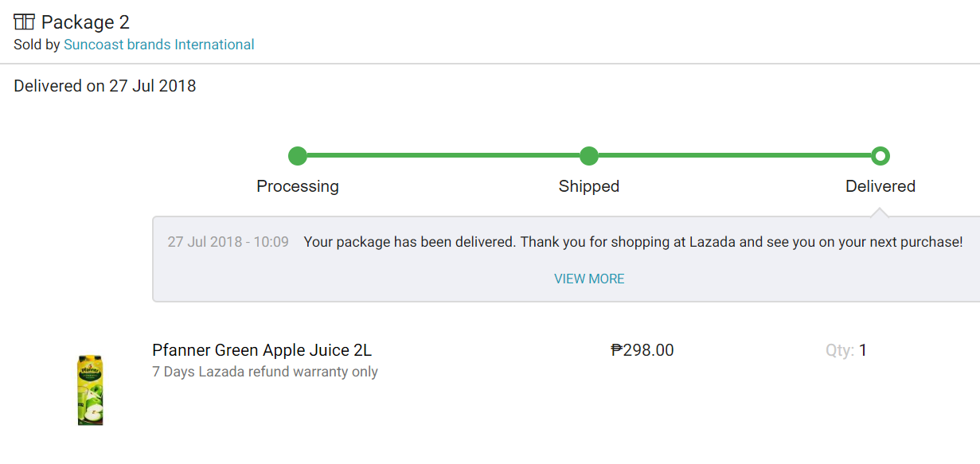Click the delivered package message text
This screenshot has height=464, width=980.
634,241
